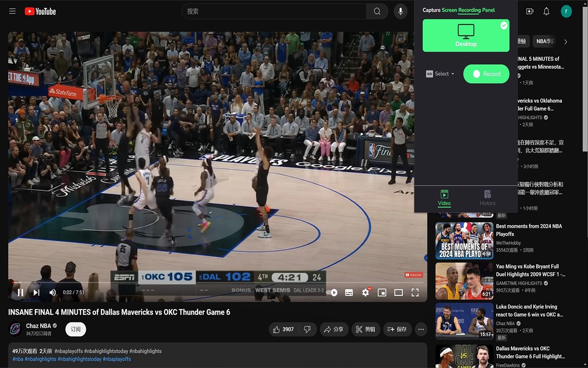Click the magnifier search button

click(x=377, y=11)
